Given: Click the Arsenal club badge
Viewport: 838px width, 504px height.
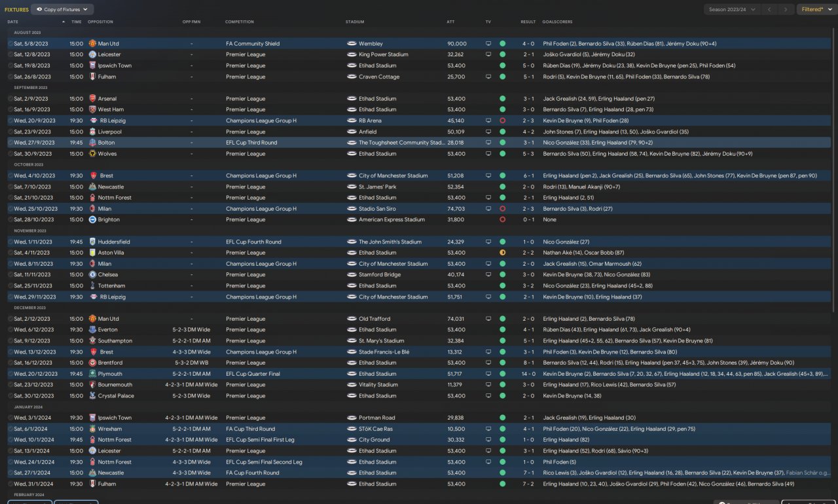Looking at the screenshot, I should (92, 99).
